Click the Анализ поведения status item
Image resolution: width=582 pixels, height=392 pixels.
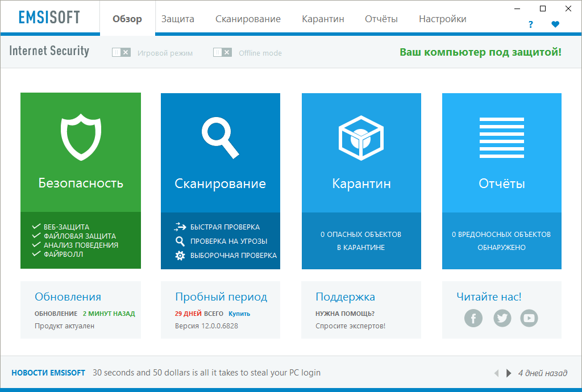tap(81, 245)
